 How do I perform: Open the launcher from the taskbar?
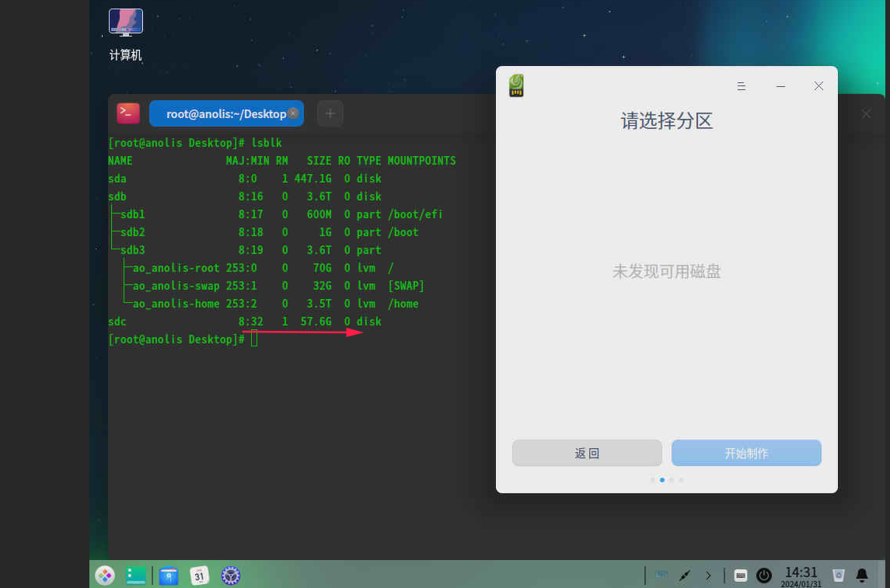click(105, 576)
